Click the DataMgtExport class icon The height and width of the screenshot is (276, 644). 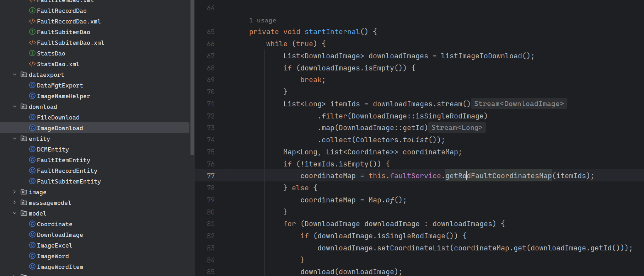(32, 85)
